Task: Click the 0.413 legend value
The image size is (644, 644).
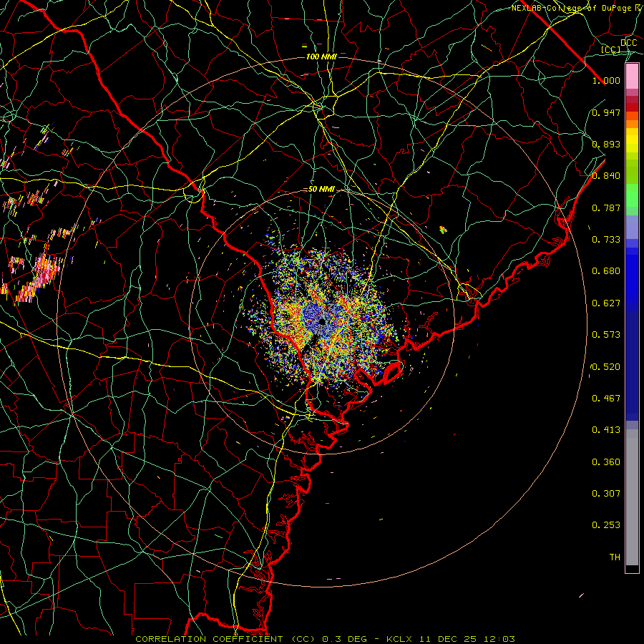Action: click(606, 430)
